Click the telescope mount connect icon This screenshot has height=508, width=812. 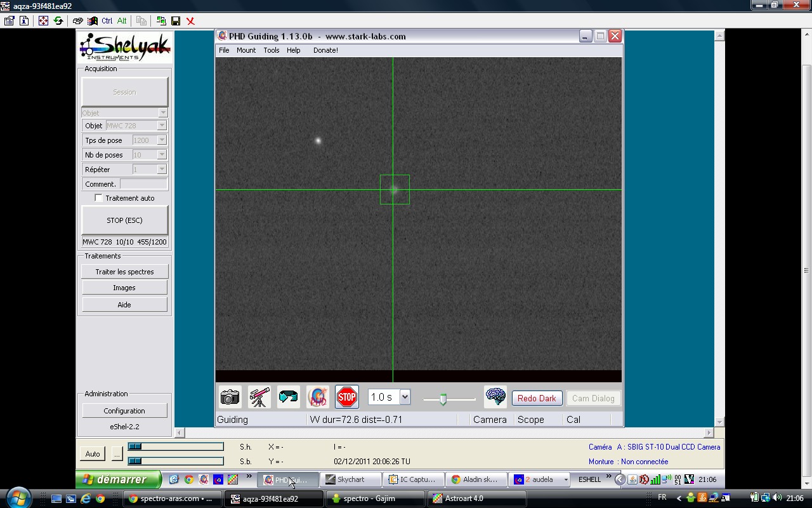click(259, 398)
